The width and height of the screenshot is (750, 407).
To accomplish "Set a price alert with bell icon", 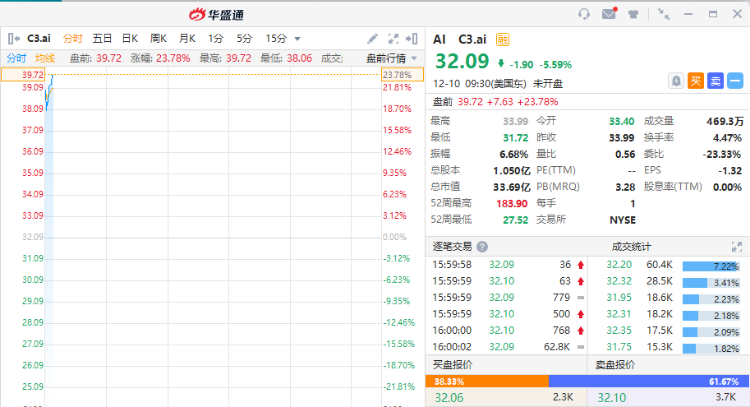I will [676, 80].
